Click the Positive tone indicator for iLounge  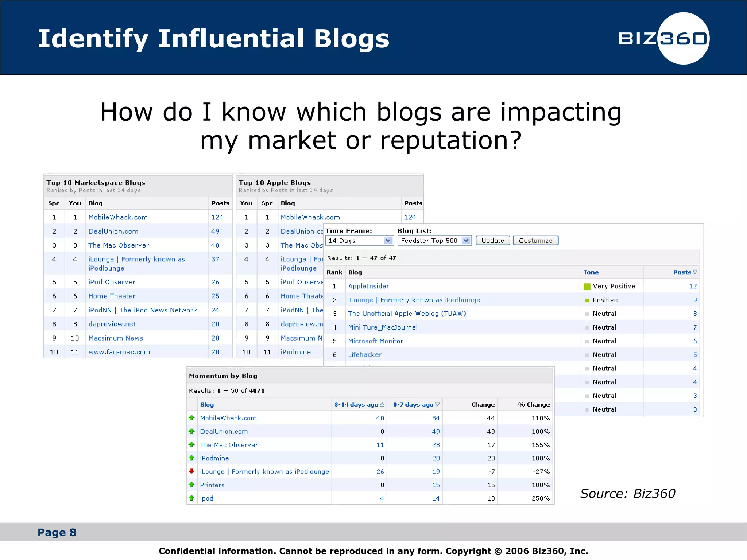click(587, 300)
